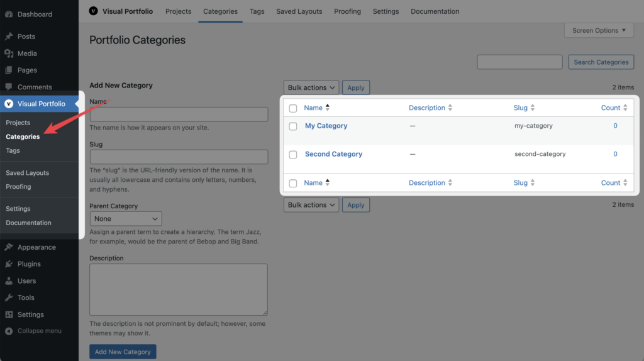Open Plugins icon in sidebar
The width and height of the screenshot is (644, 361).
[9, 264]
